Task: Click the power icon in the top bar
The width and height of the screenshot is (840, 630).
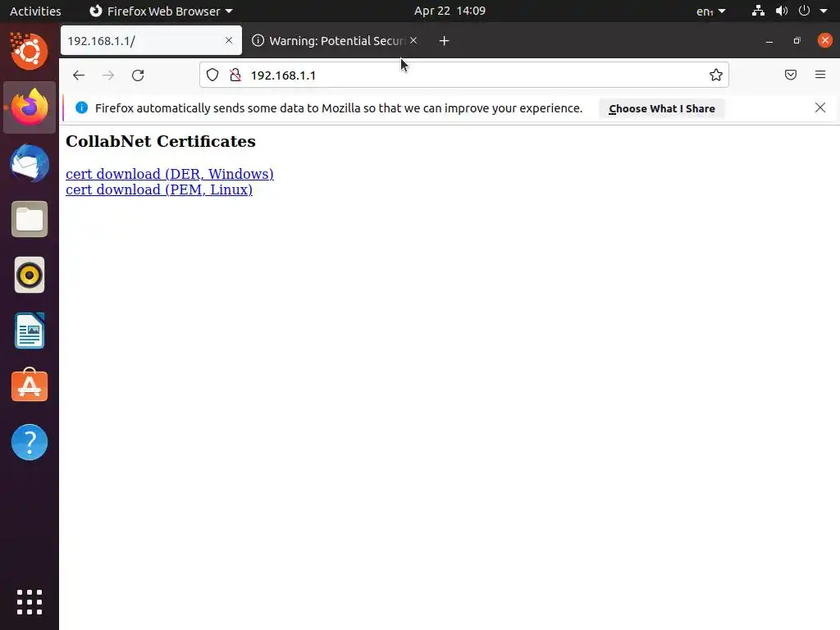Action: pyautogui.click(x=804, y=11)
